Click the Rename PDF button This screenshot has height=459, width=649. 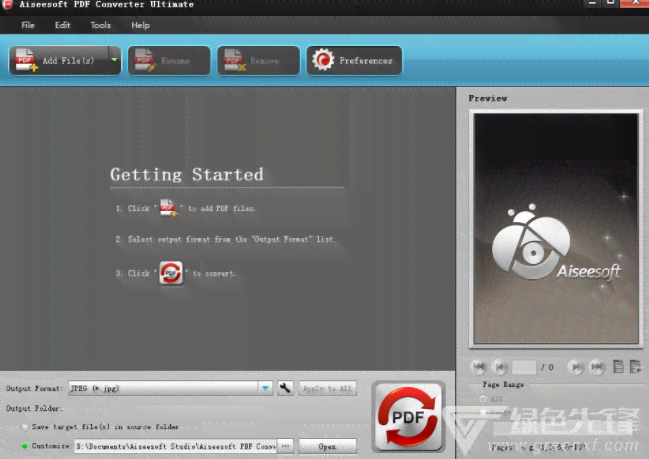coord(169,60)
